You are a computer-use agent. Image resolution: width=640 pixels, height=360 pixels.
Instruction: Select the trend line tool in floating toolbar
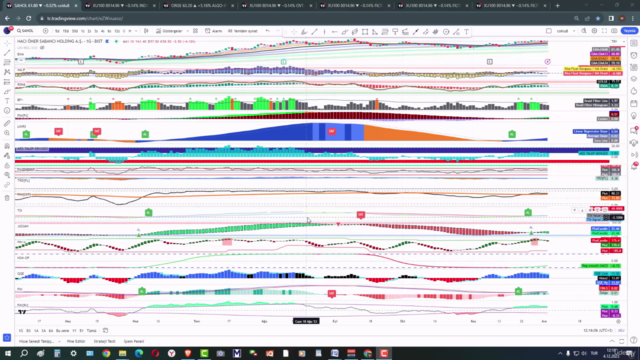[314, 32]
